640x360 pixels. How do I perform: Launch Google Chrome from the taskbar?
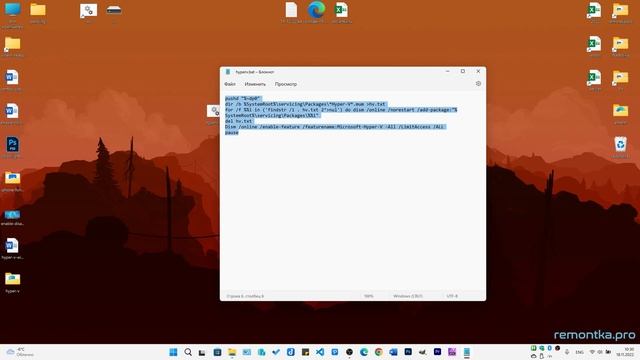point(378,352)
